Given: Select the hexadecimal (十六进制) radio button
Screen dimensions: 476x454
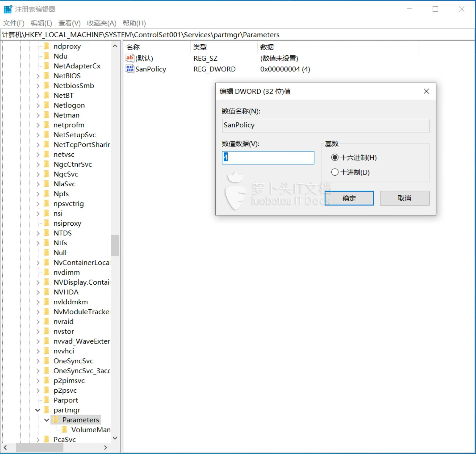Looking at the screenshot, I should pyautogui.click(x=335, y=157).
